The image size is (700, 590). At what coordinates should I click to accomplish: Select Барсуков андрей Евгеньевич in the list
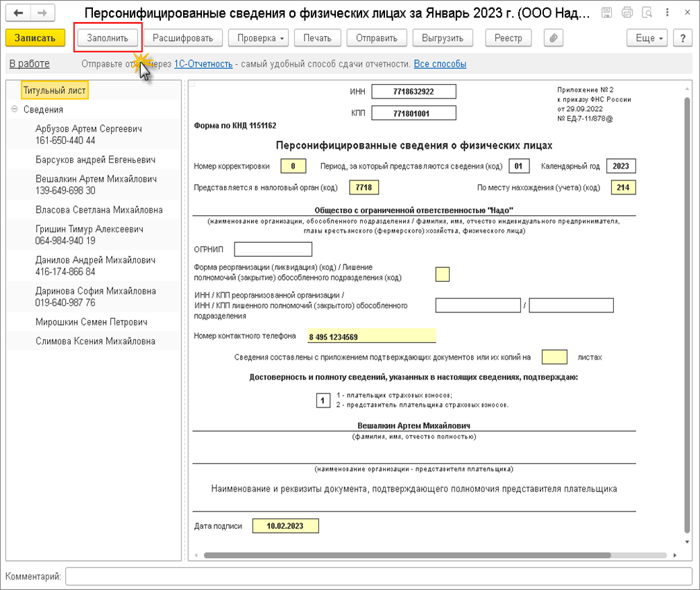point(94,160)
